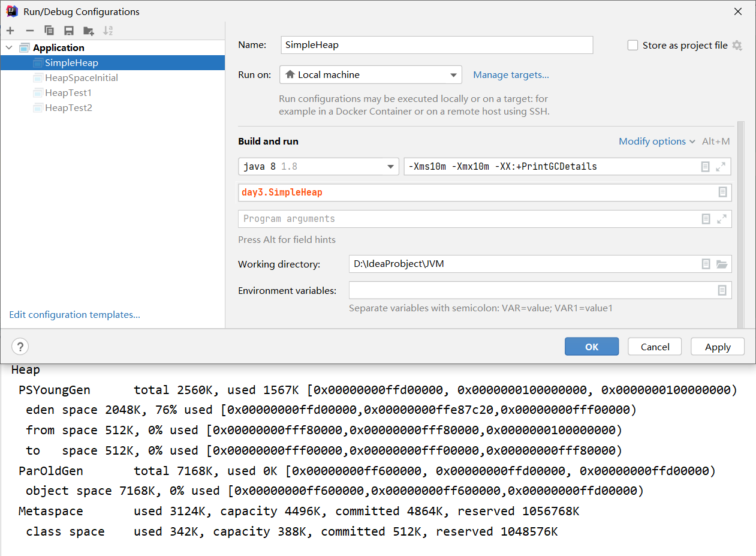This screenshot has height=556, width=756.
Task: Expand the VM options field
Action: coord(721,167)
